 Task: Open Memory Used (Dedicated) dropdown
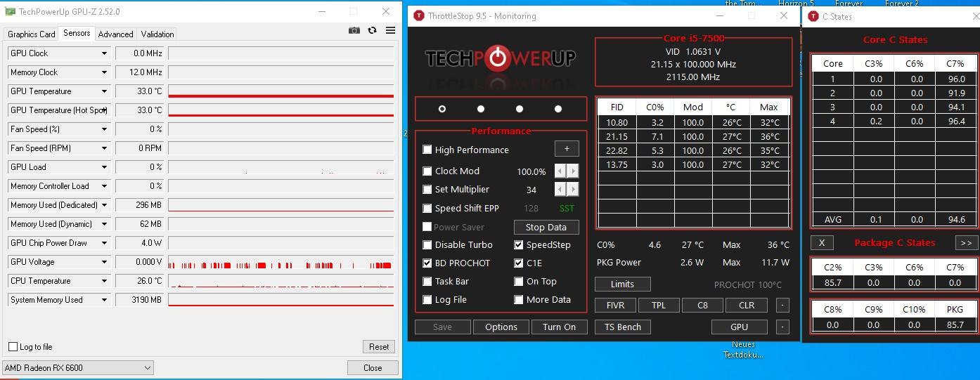point(104,205)
